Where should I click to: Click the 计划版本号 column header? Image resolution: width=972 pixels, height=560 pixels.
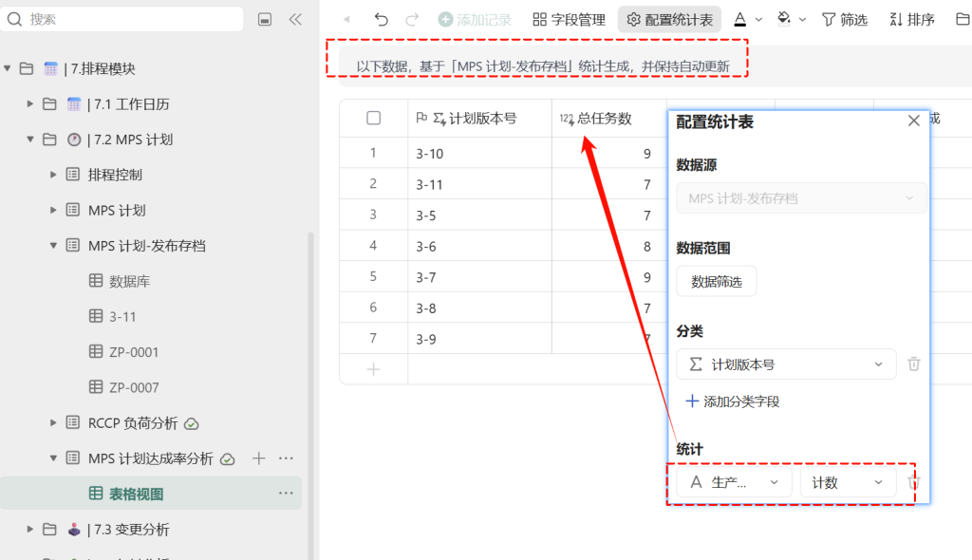point(479,118)
